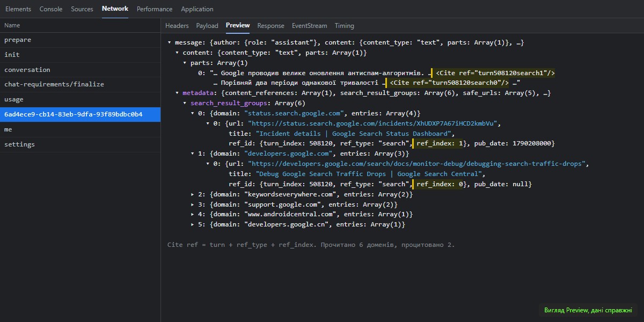Click the 'Cite ref = turn + ref_type' note
644x322 pixels.
tap(311, 245)
